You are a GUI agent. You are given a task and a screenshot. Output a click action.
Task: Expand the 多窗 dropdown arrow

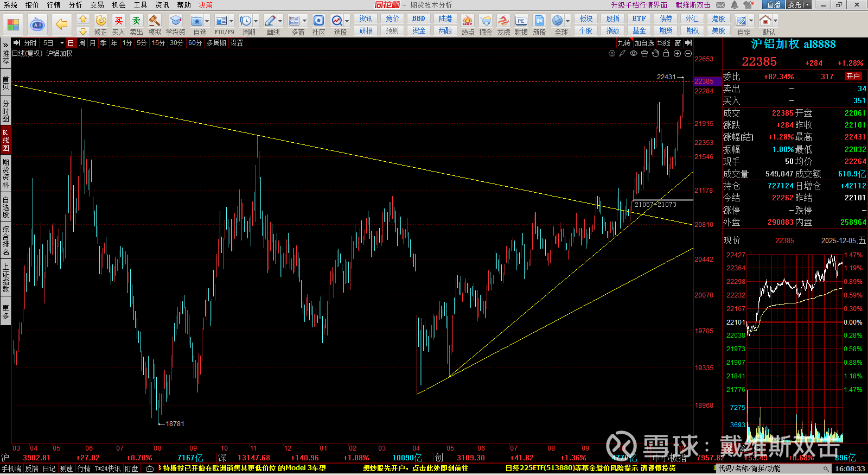[305, 21]
